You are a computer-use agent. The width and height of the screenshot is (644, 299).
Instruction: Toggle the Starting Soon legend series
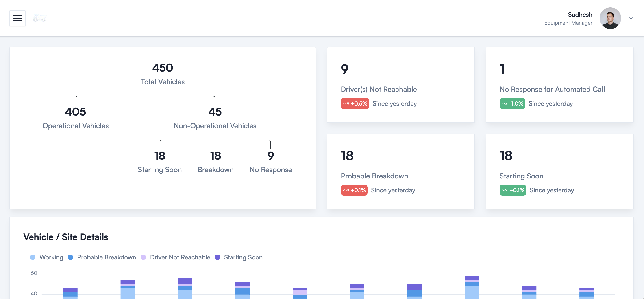click(x=239, y=257)
